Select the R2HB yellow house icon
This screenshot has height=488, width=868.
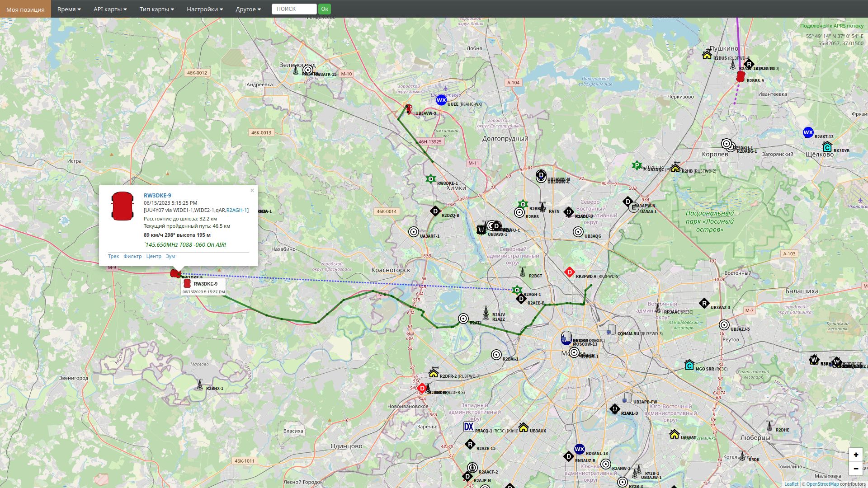pos(675,167)
